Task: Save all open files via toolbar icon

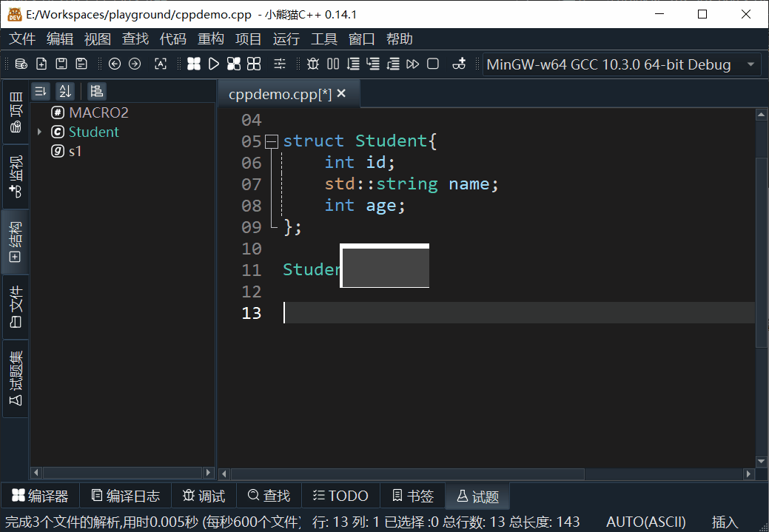Action: [81, 64]
